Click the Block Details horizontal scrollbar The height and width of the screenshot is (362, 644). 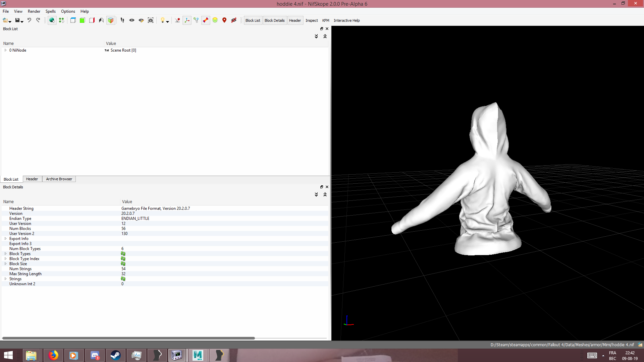pos(128,338)
